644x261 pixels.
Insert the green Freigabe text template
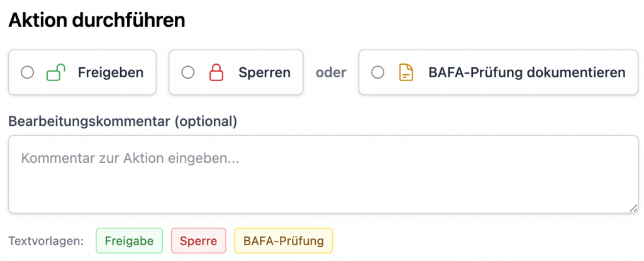tap(129, 240)
